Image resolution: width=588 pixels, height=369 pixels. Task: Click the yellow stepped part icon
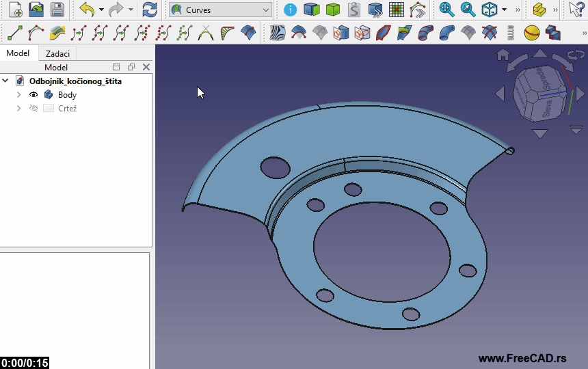click(539, 10)
